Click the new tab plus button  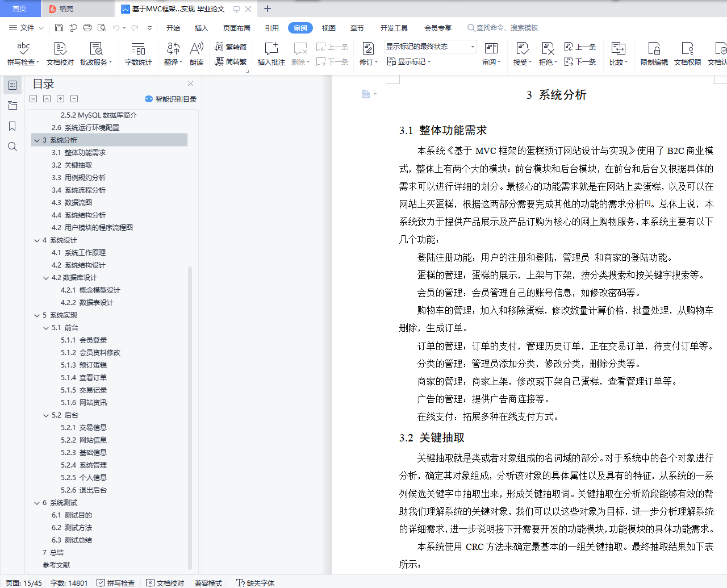click(x=268, y=9)
